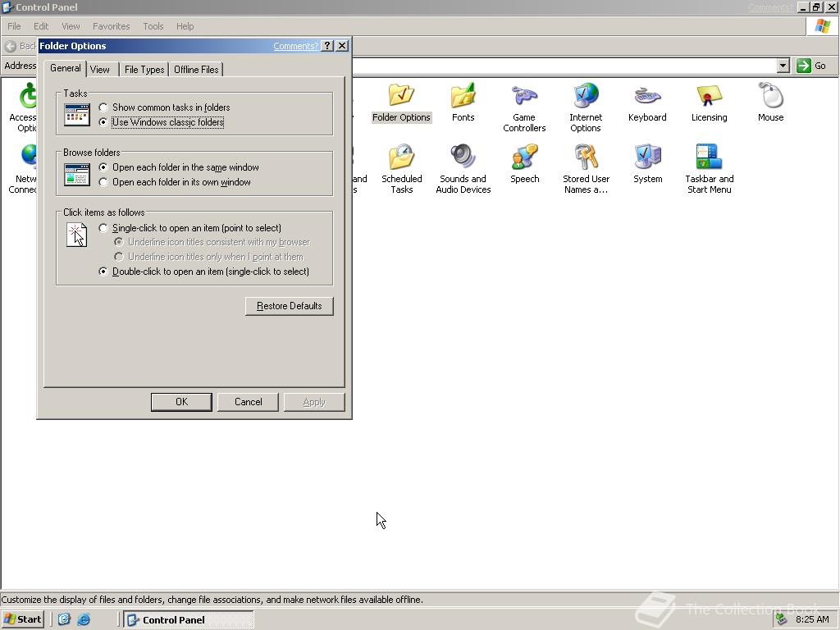Select Open each folder in its own window
The image size is (840, 630).
(x=103, y=182)
